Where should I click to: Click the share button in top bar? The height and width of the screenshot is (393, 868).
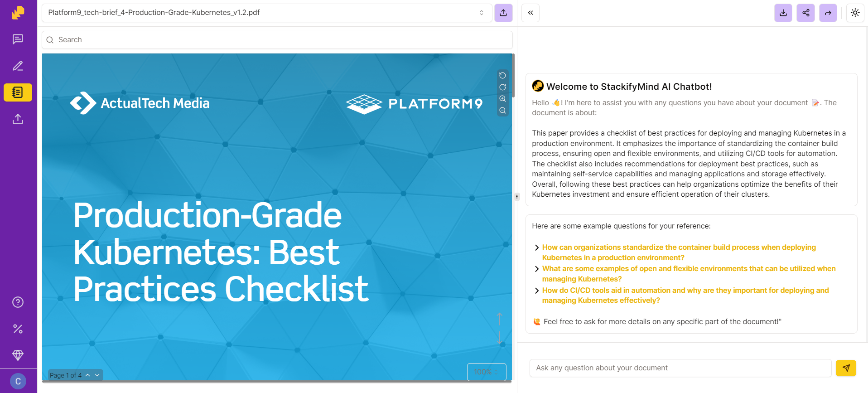805,13
